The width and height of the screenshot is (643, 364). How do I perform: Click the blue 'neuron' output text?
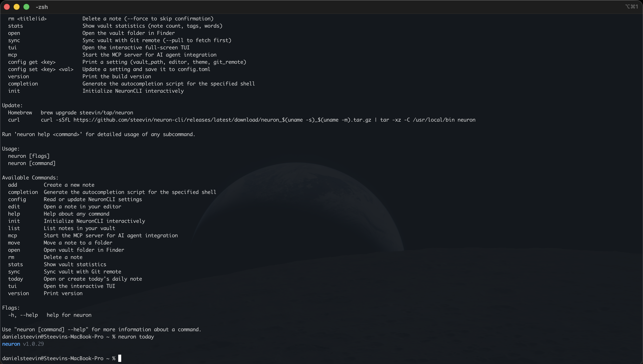pyautogui.click(x=11, y=344)
